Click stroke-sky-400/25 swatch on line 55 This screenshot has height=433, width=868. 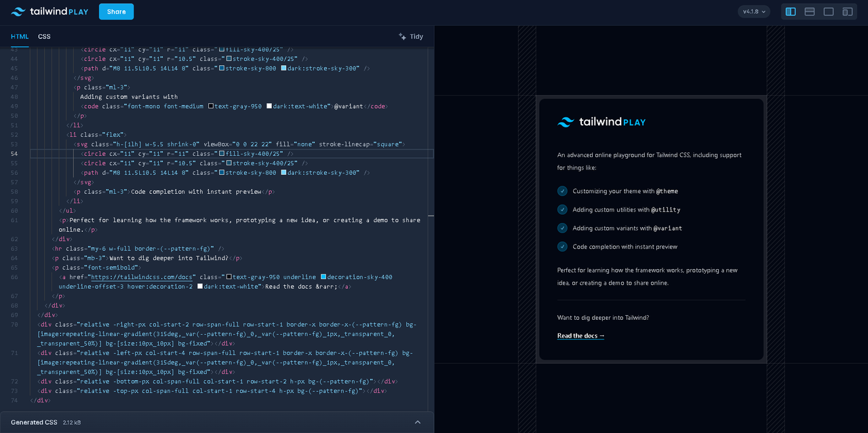point(229,163)
